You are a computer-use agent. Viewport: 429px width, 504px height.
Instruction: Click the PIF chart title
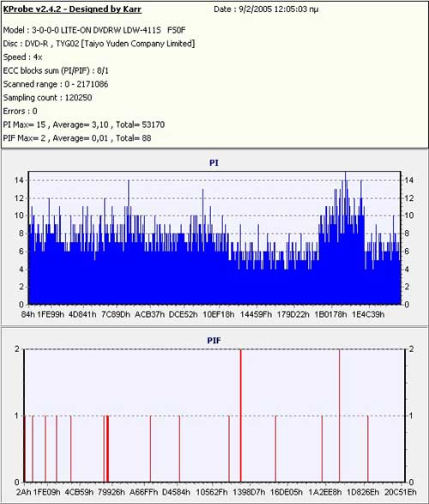point(214,340)
